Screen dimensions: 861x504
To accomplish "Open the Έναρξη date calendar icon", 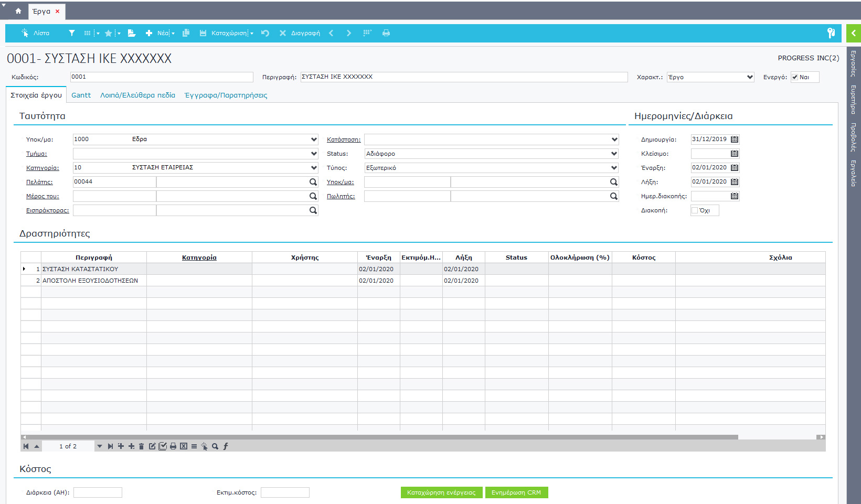I will (735, 168).
